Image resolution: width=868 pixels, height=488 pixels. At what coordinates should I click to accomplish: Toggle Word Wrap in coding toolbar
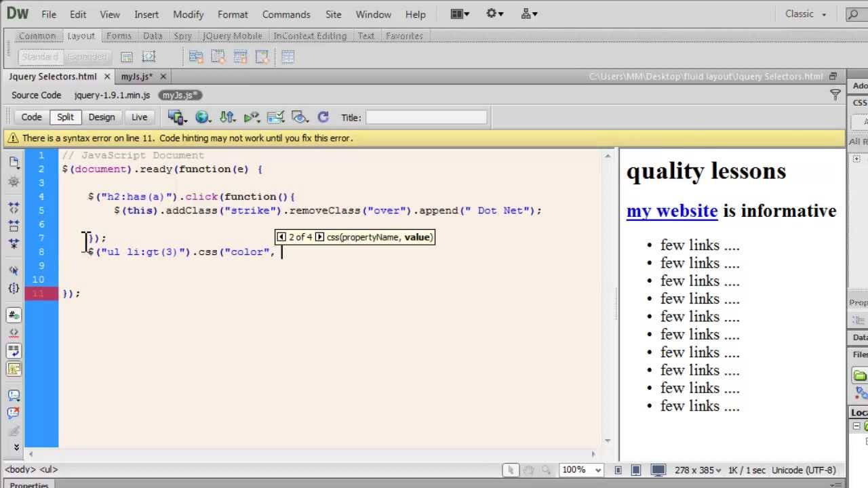click(14, 350)
